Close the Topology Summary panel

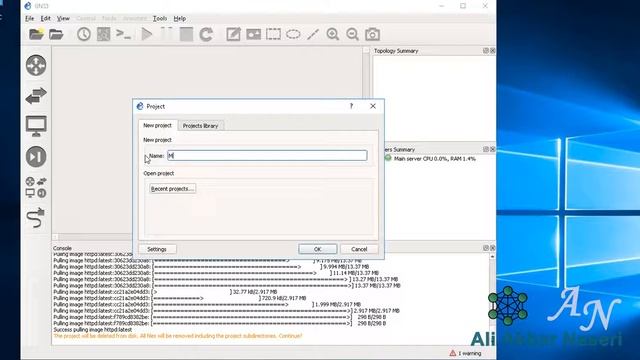coord(493,51)
